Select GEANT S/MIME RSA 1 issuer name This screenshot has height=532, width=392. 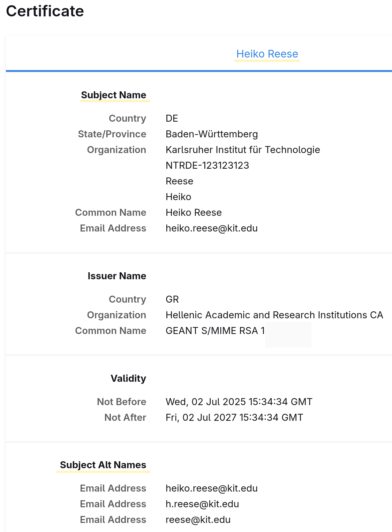click(x=215, y=331)
